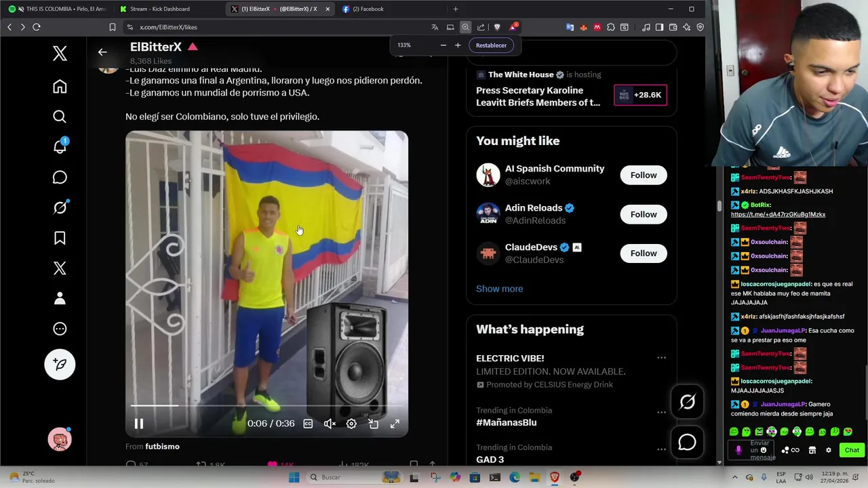Open account avatar at sidebar bottom
The width and height of the screenshot is (868, 488).
coord(60,440)
